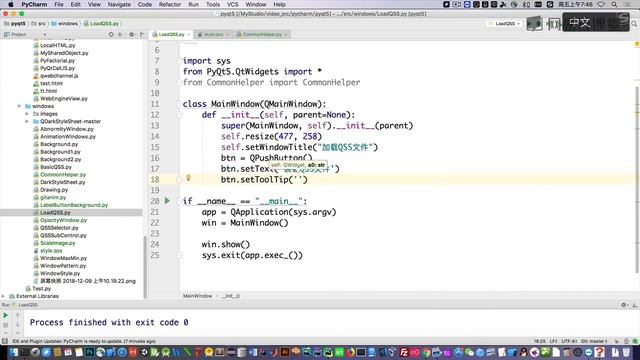
Task: Open the File menu
Action: (x=59, y=4)
